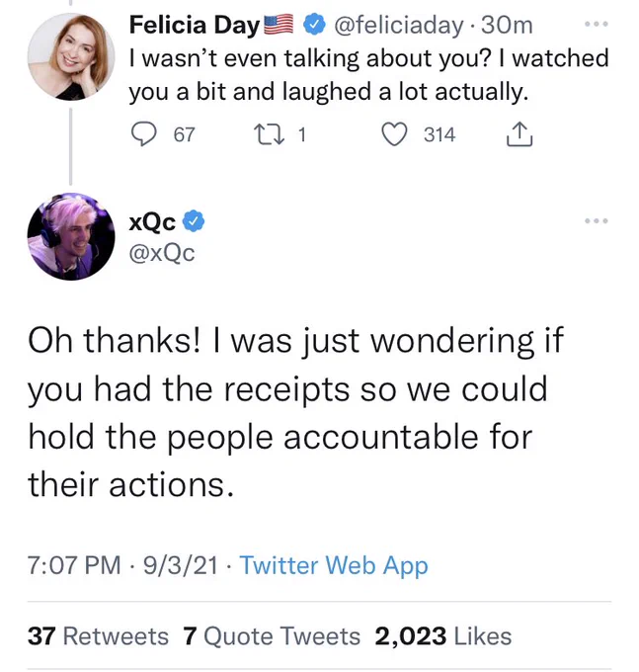This screenshot has height=672, width=639.
Task: Click the 7:07 PM timestamp
Action: 74,565
